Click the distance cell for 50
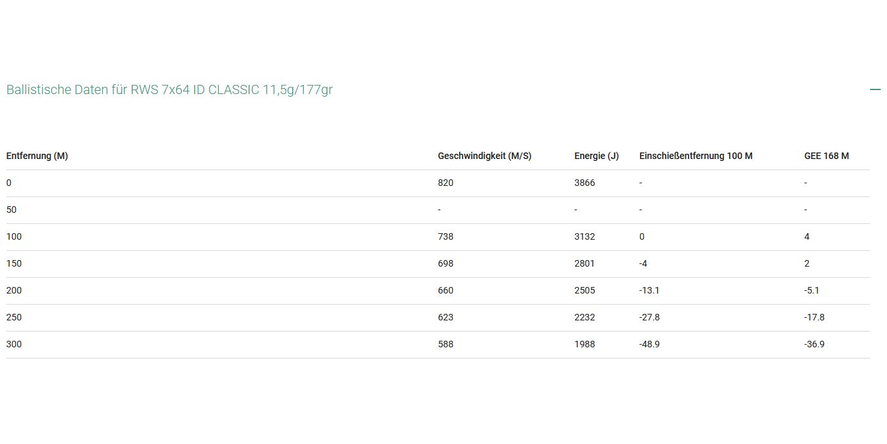Image resolution: width=887 pixels, height=444 pixels. click(x=11, y=210)
